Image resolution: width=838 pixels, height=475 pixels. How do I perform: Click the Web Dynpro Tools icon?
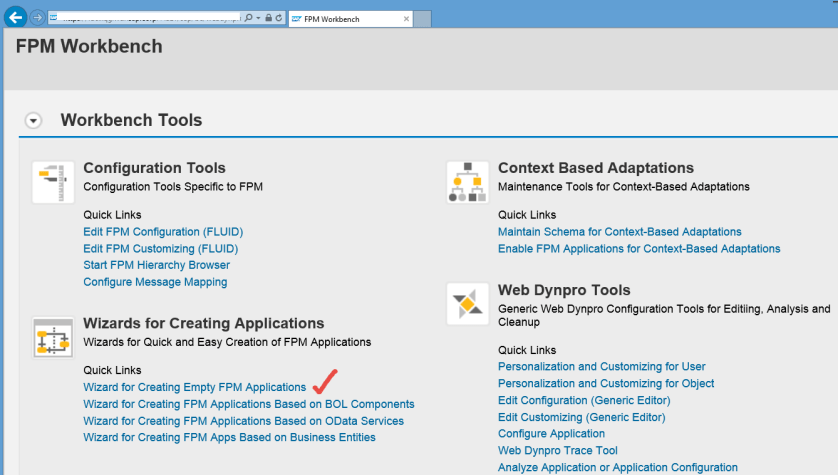467,304
